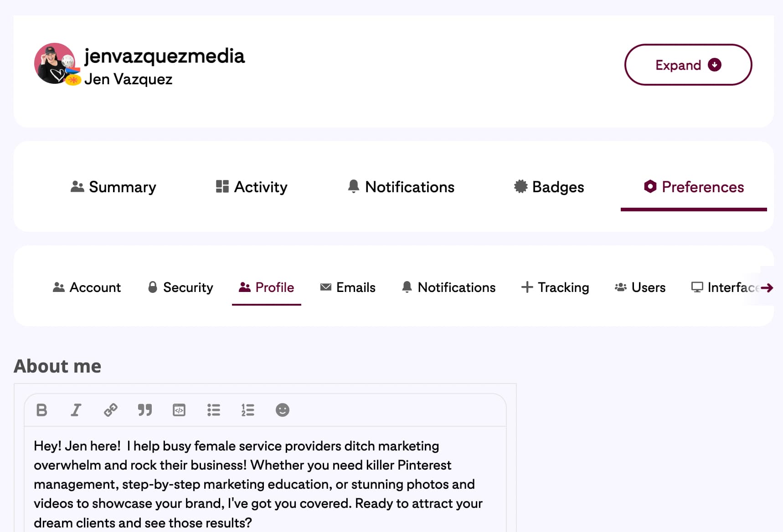The width and height of the screenshot is (783, 532).
Task: Click inside the About me text area
Action: click(264, 483)
